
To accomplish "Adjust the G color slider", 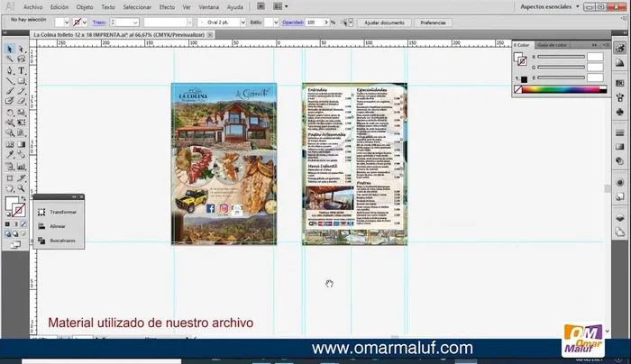I will click(x=561, y=68).
